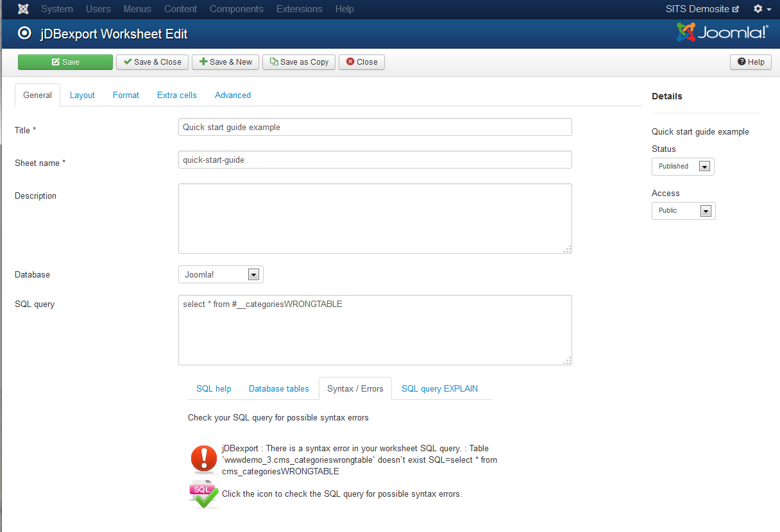
Task: Open the Components menu
Action: click(236, 9)
